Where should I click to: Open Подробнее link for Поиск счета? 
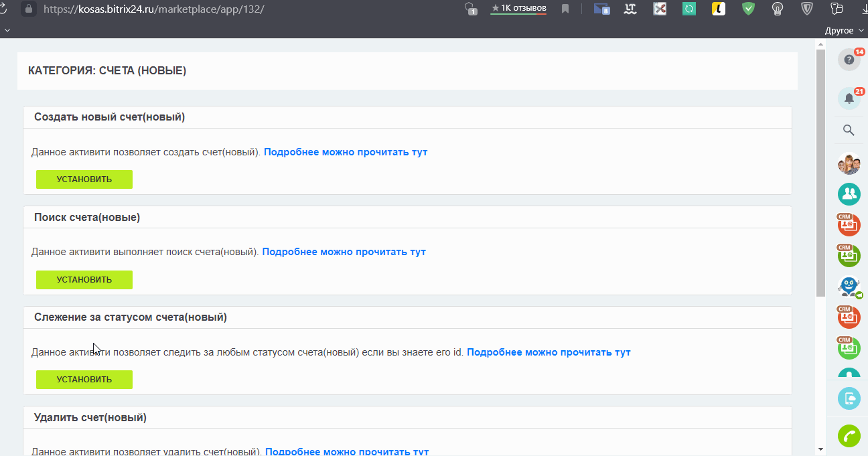coord(344,252)
